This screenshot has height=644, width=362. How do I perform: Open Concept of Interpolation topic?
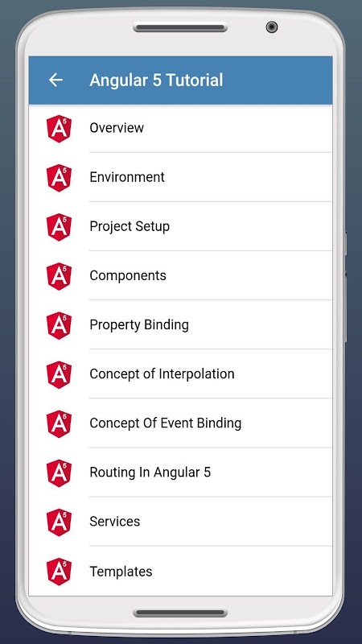(x=180, y=374)
